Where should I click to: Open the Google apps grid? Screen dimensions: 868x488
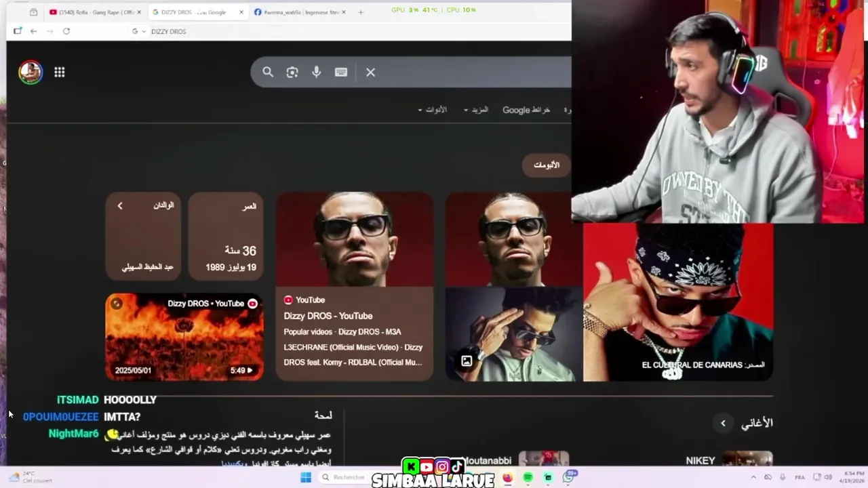tap(60, 72)
